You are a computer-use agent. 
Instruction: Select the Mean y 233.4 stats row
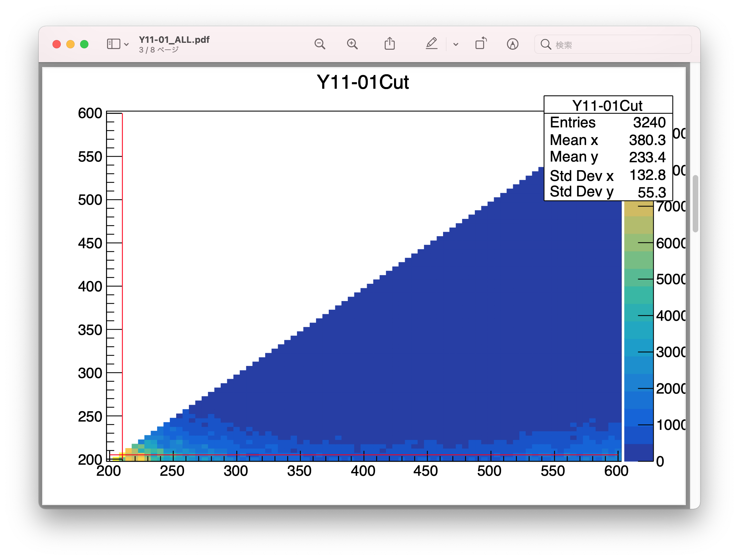tap(608, 157)
